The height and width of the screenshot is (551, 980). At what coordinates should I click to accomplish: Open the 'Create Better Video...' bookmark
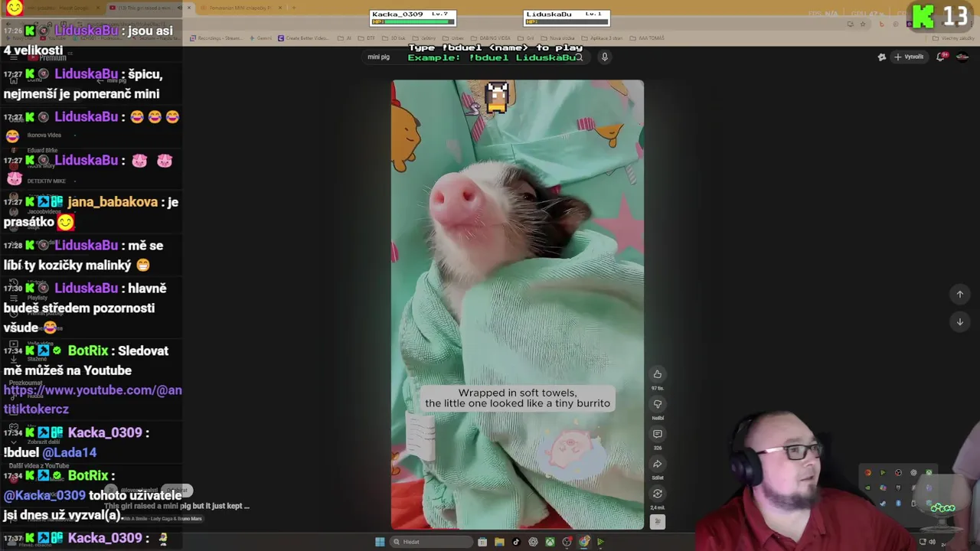point(304,38)
